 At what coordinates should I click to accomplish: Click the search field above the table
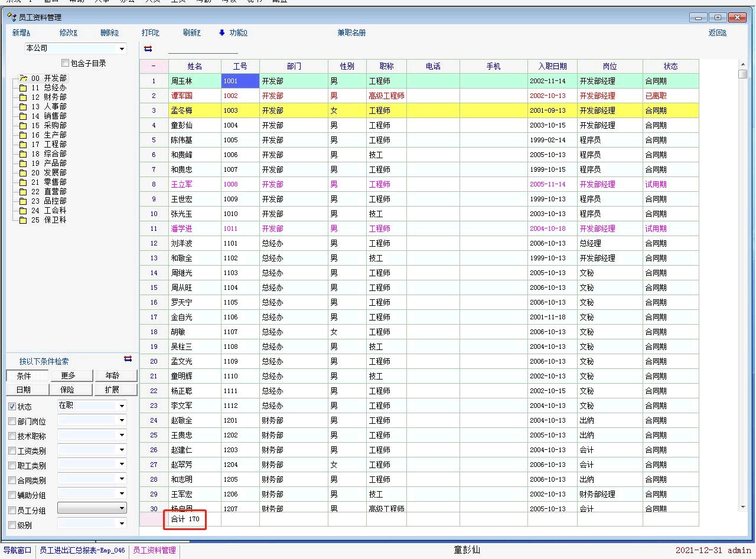[x=203, y=48]
